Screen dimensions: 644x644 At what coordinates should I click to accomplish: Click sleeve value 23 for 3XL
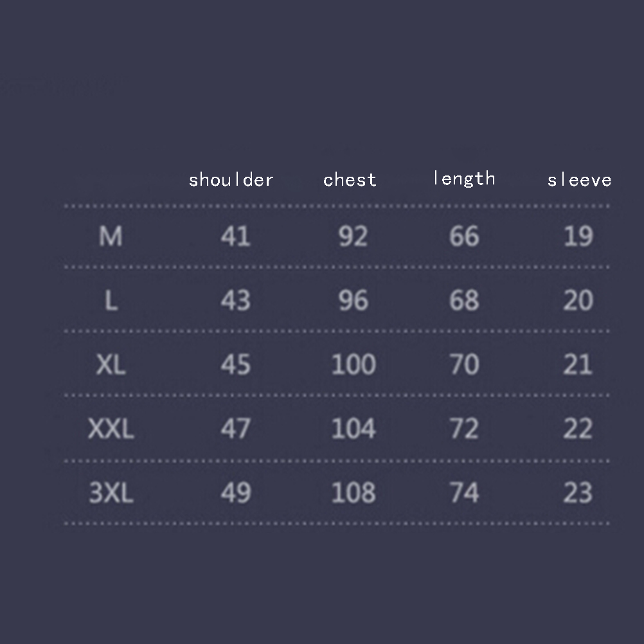[x=577, y=494]
